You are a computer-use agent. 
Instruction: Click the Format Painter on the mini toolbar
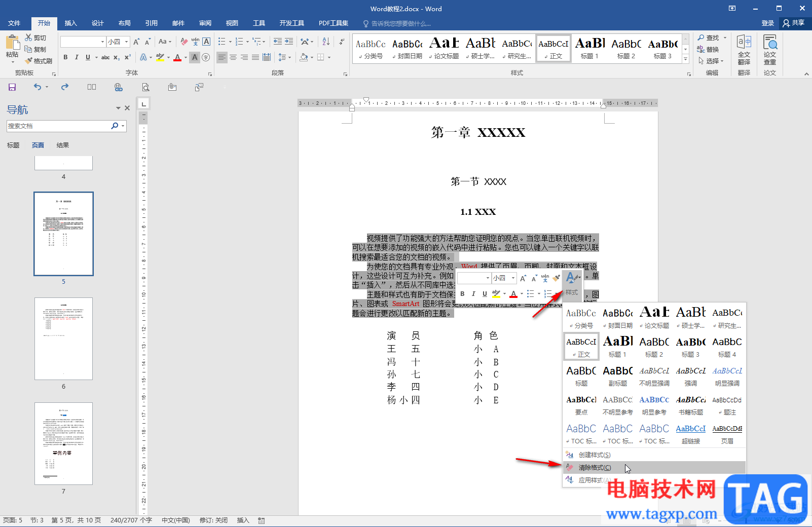pyautogui.click(x=556, y=278)
